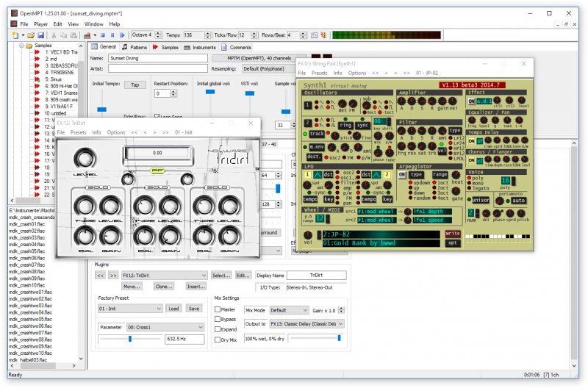
Task: Play the pattern with the play icon
Action: pyautogui.click(x=122, y=35)
